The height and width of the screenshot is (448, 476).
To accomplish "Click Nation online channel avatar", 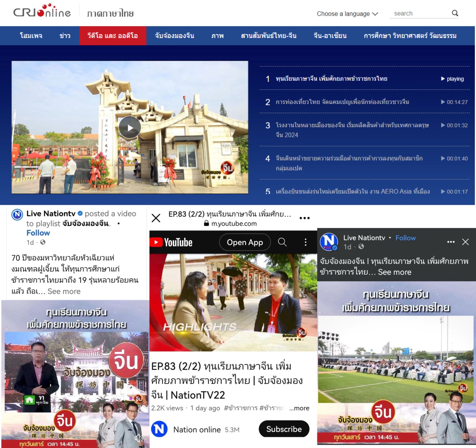I will pos(159,429).
